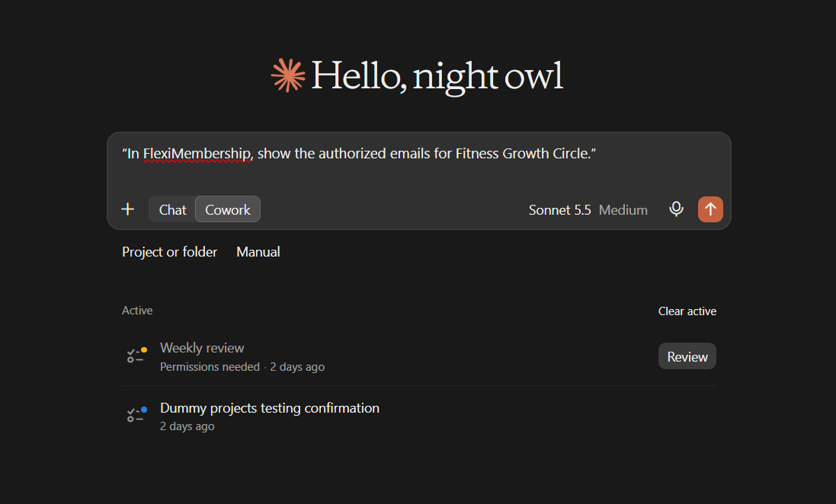Click Clear active link

pyautogui.click(x=687, y=311)
